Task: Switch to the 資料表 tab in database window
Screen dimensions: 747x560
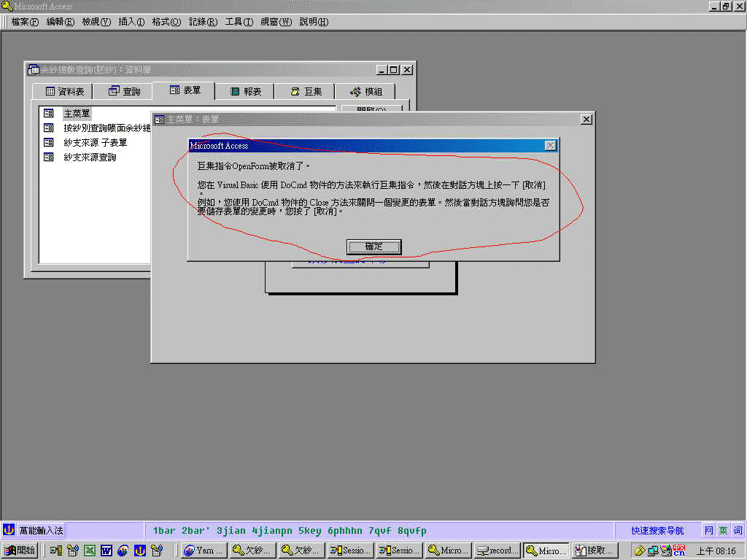Action: 64,91
